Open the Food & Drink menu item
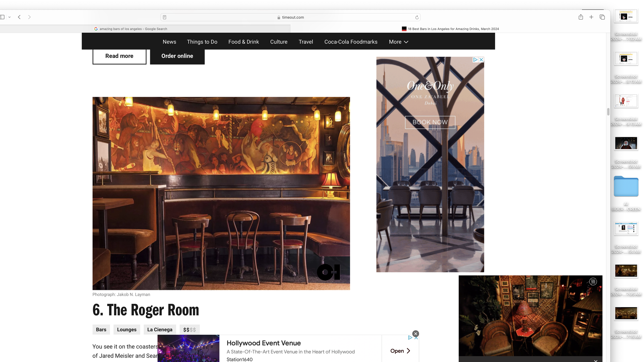 tap(243, 42)
